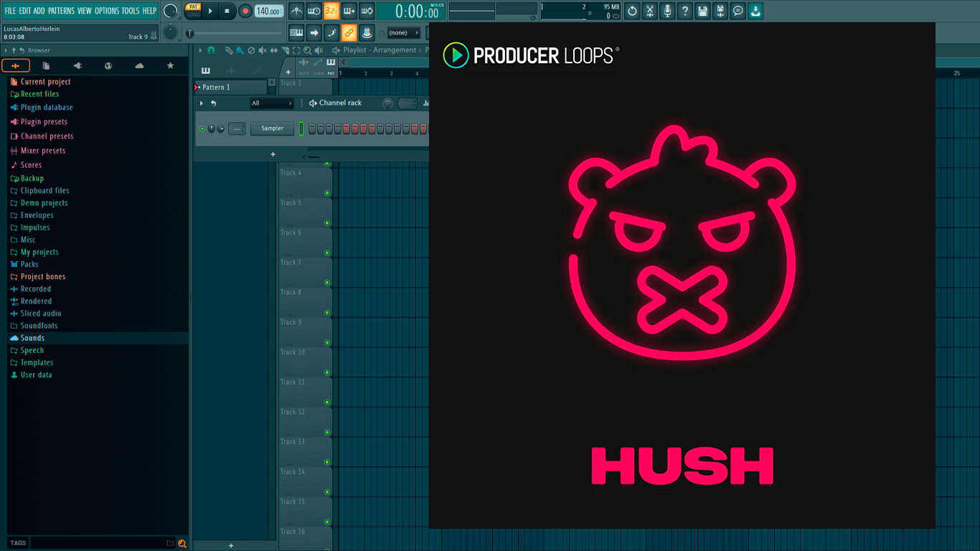Click the Sampler channel button

[x=272, y=128]
